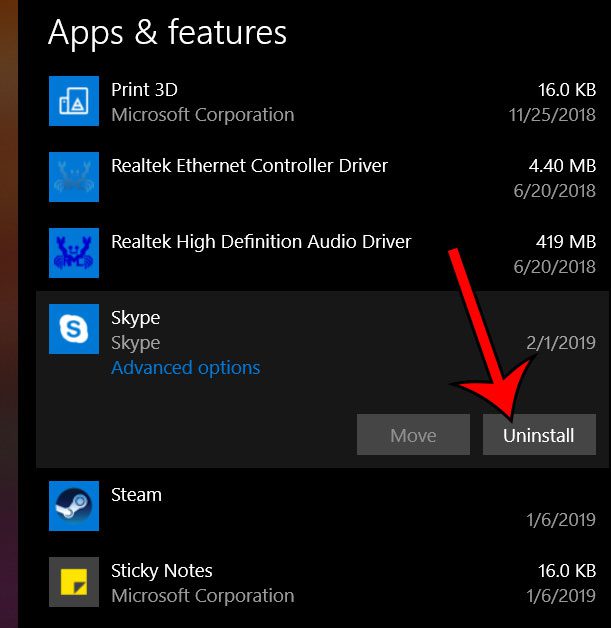This screenshot has height=628, width=611.
Task: Click the Move button for Skype
Action: click(x=413, y=435)
